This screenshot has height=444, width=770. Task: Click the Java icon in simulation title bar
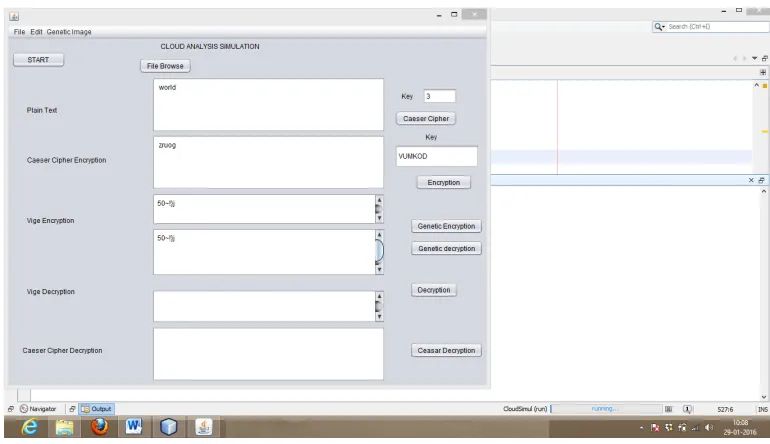[x=14, y=16]
